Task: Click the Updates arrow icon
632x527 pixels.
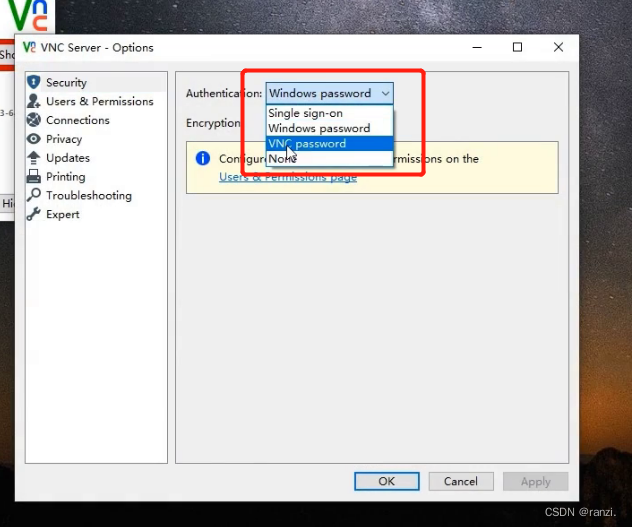Action: (33, 158)
